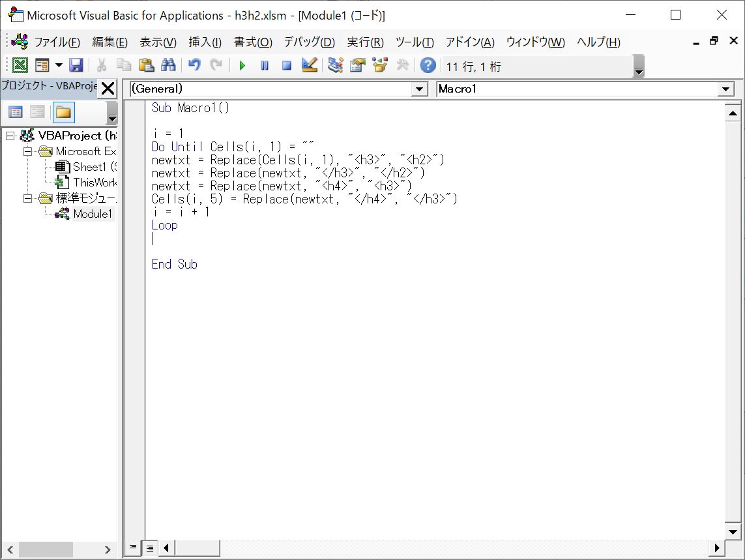Open the Macro1 procedure dropdown

tap(725, 89)
